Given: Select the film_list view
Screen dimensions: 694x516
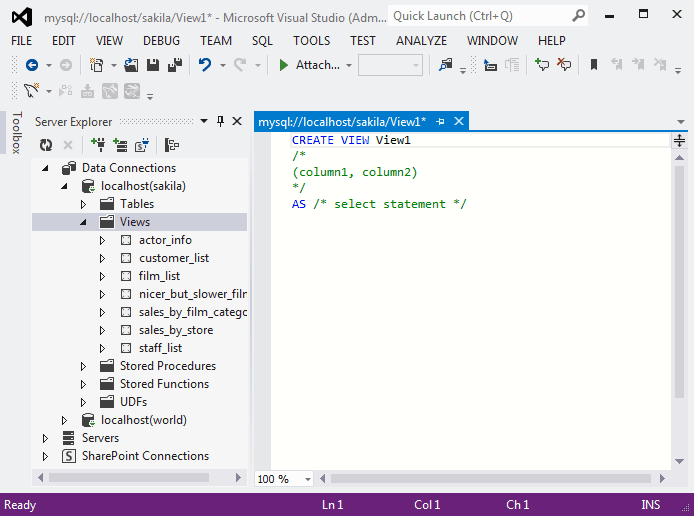Looking at the screenshot, I should pyautogui.click(x=159, y=276).
